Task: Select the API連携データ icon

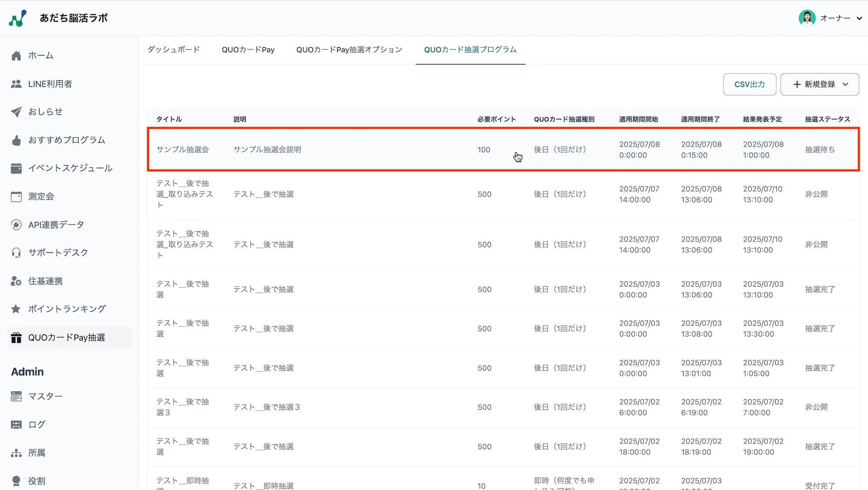Action: (x=16, y=224)
